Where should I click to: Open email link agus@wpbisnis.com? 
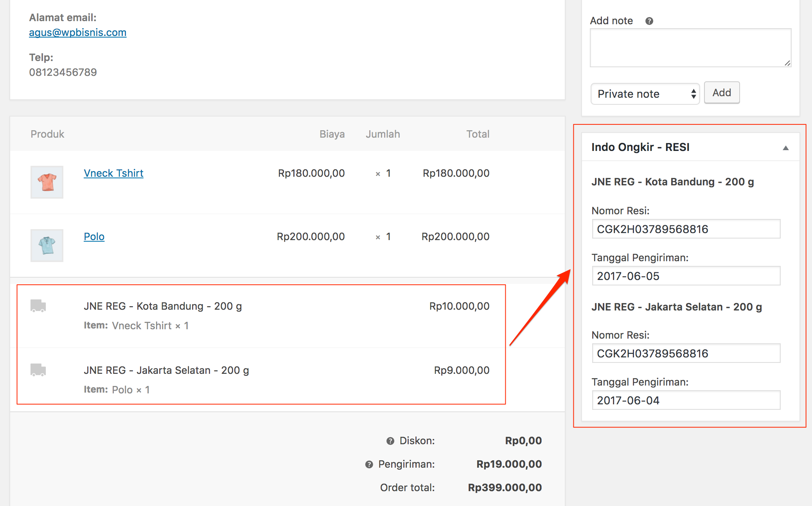pos(78,32)
